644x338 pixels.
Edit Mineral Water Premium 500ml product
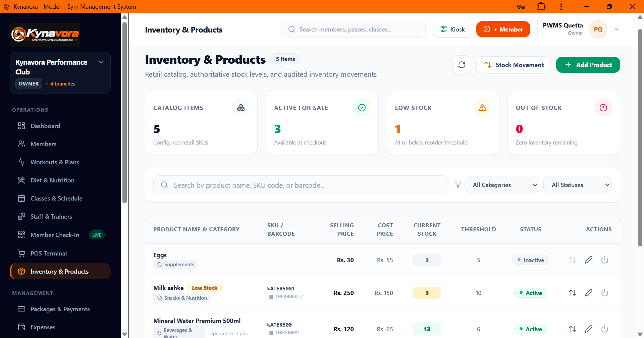589,329
